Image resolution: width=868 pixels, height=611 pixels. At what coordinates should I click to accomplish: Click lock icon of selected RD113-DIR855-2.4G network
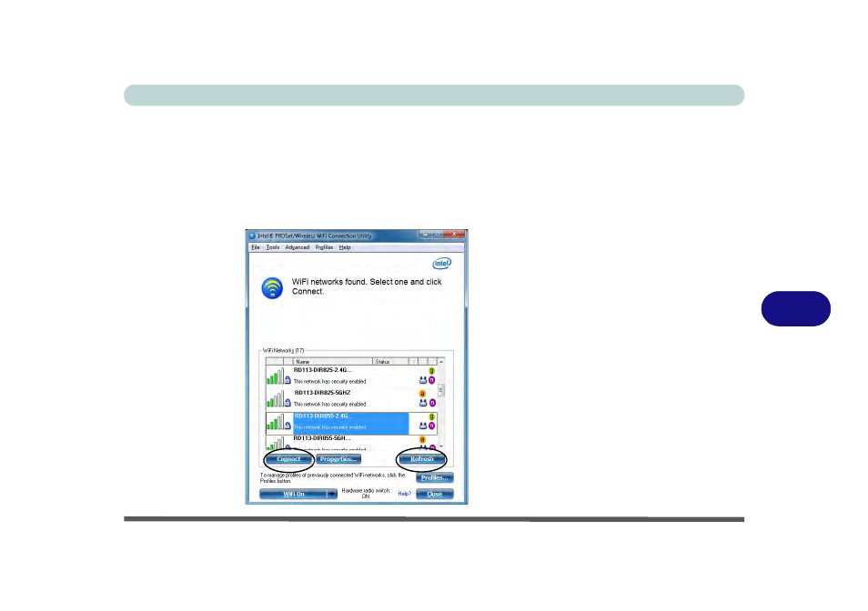pyautogui.click(x=288, y=426)
